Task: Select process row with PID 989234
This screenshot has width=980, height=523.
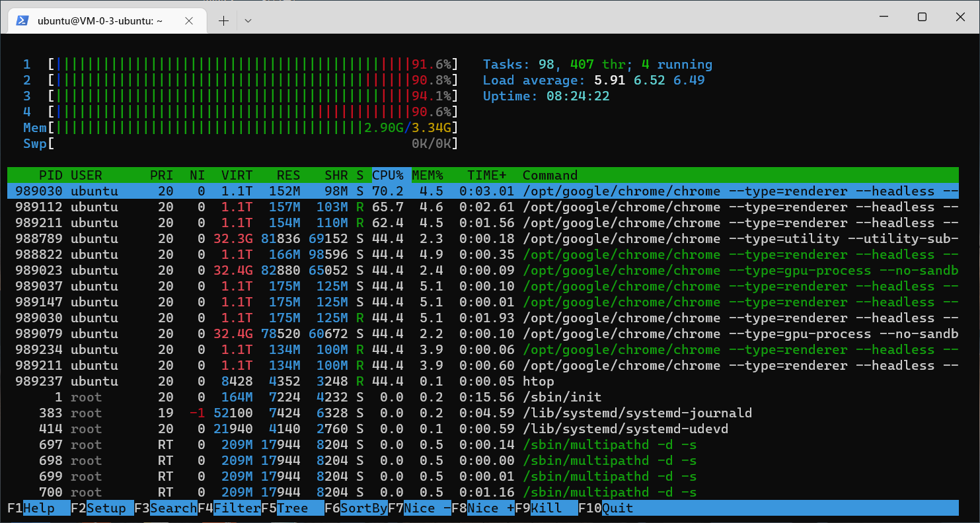Action: point(483,349)
